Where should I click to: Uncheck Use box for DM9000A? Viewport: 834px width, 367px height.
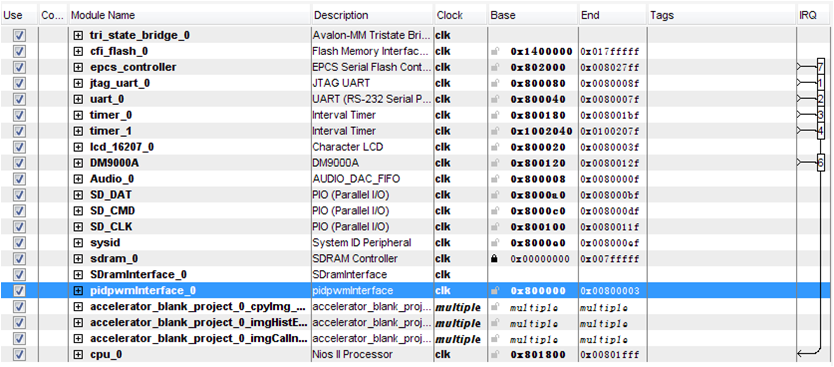[x=19, y=163]
